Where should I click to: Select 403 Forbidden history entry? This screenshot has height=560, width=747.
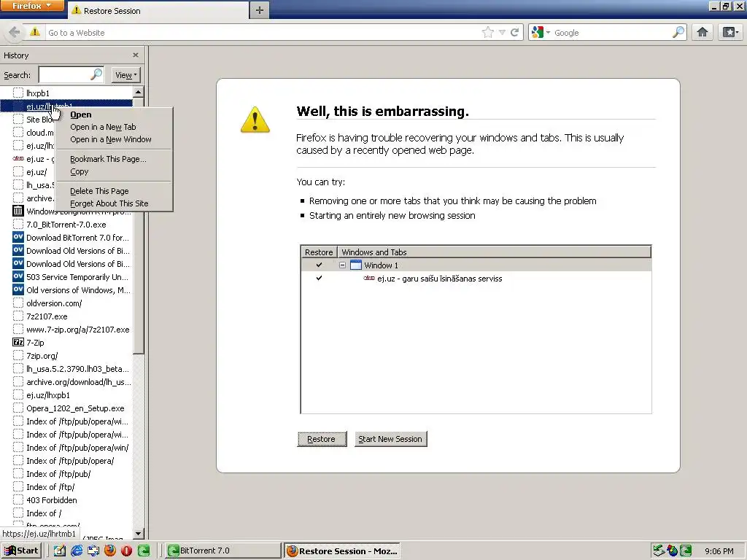(66, 500)
